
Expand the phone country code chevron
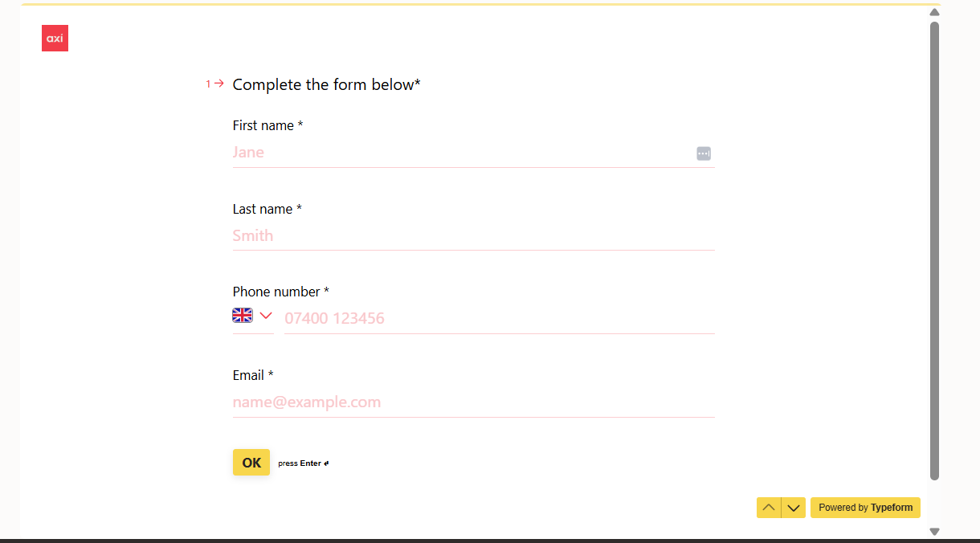click(x=266, y=315)
